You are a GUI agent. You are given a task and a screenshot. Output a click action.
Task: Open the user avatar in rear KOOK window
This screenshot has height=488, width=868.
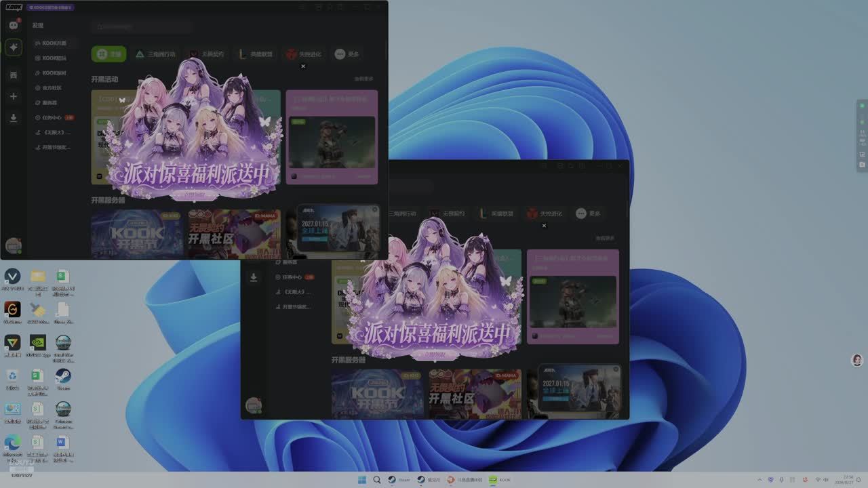point(254,405)
